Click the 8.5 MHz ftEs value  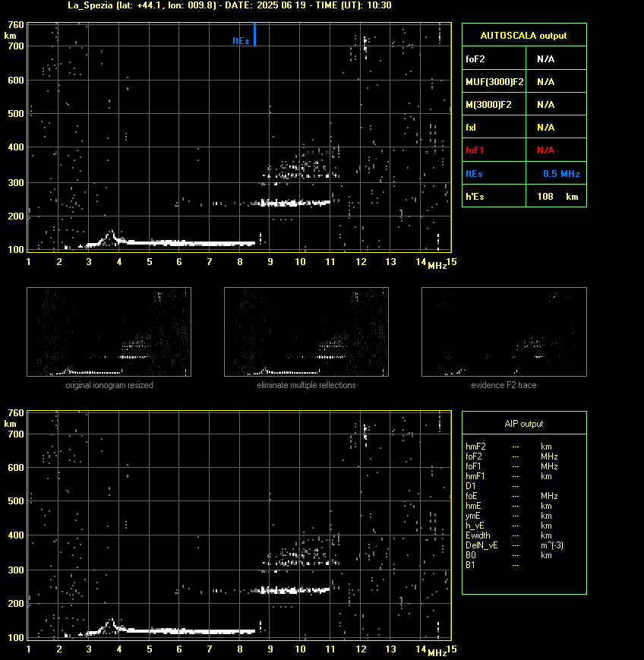tap(561, 173)
